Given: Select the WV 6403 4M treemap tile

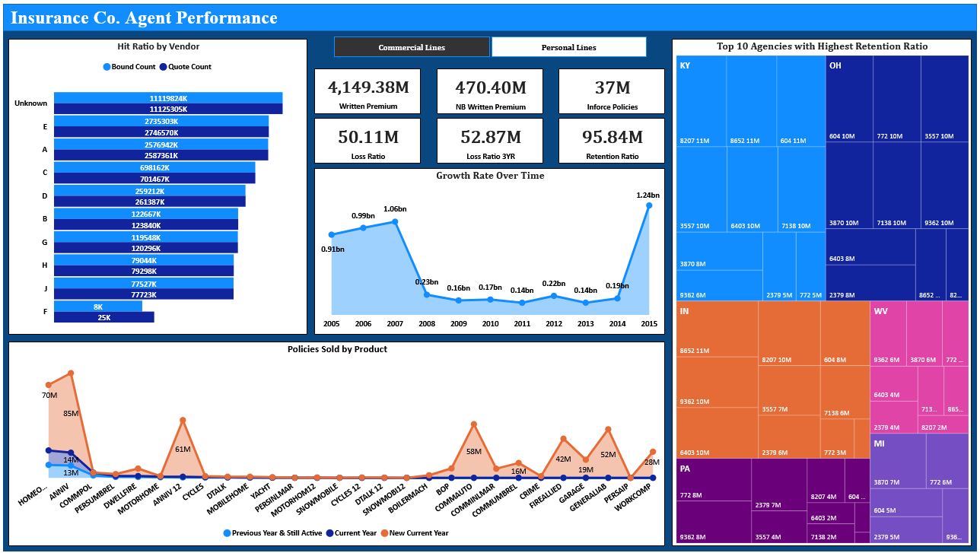Looking at the screenshot, I should pos(893,383).
